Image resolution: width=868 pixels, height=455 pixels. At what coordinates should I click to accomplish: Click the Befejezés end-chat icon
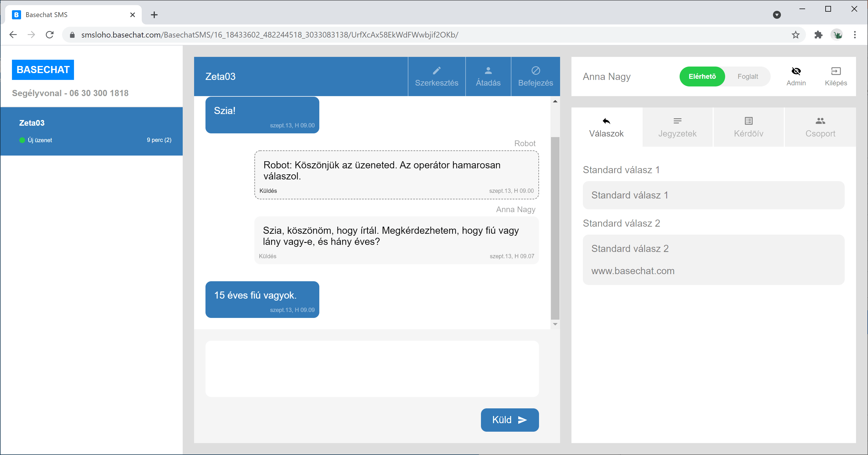pyautogui.click(x=535, y=71)
